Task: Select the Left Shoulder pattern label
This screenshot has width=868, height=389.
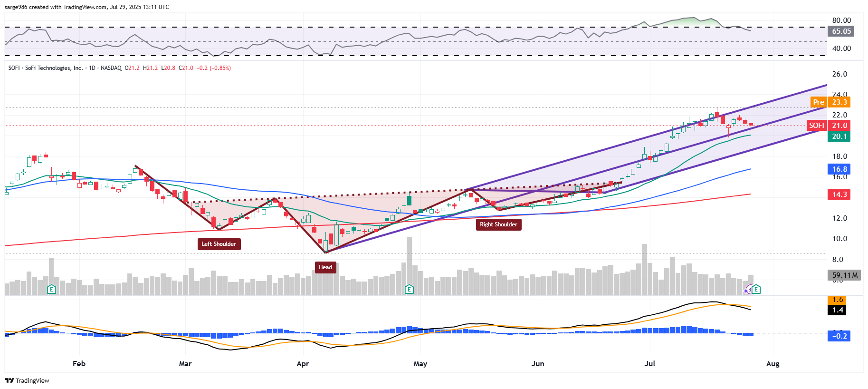Action: pyautogui.click(x=219, y=244)
